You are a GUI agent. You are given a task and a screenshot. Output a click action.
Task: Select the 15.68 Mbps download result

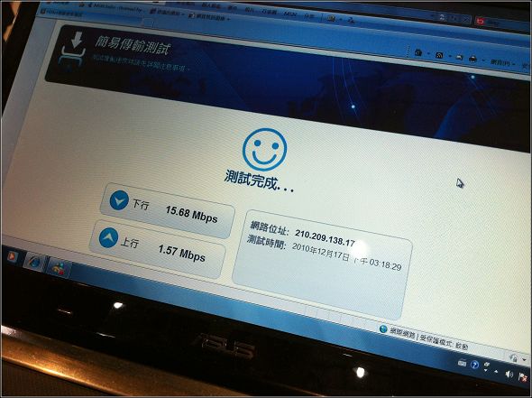[191, 214]
